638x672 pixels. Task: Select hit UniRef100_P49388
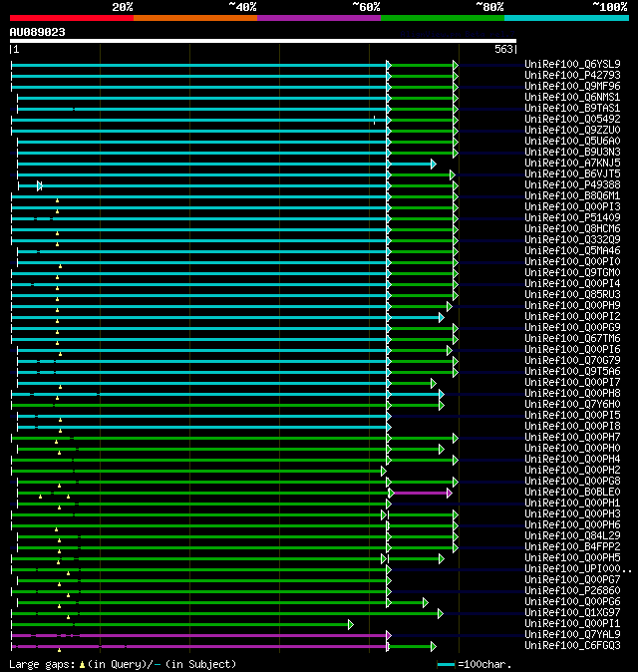(572, 185)
